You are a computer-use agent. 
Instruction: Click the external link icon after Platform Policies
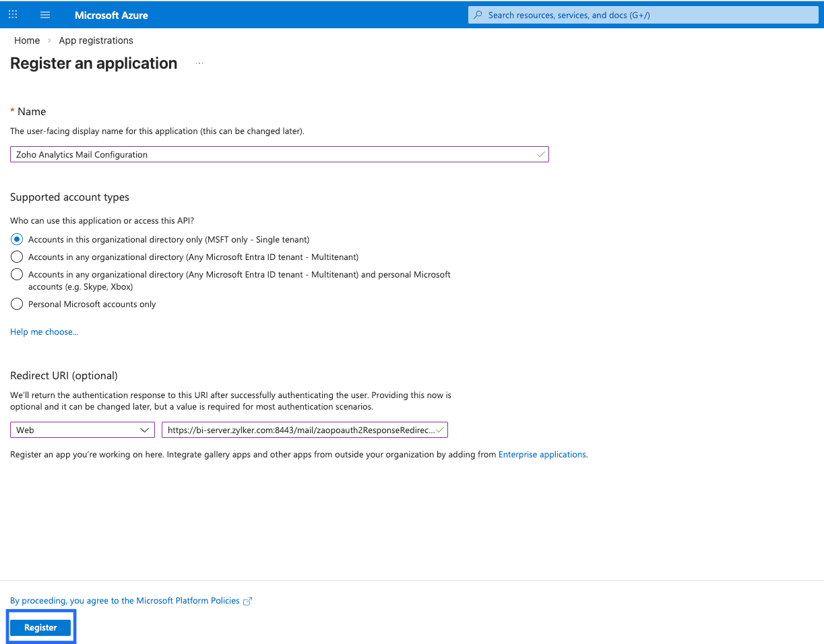pos(247,601)
